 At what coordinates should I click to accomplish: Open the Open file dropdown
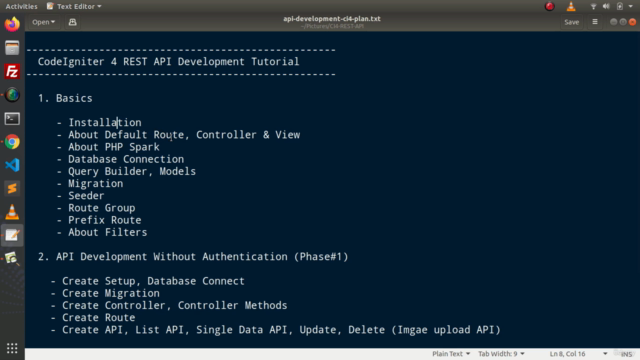(43, 22)
